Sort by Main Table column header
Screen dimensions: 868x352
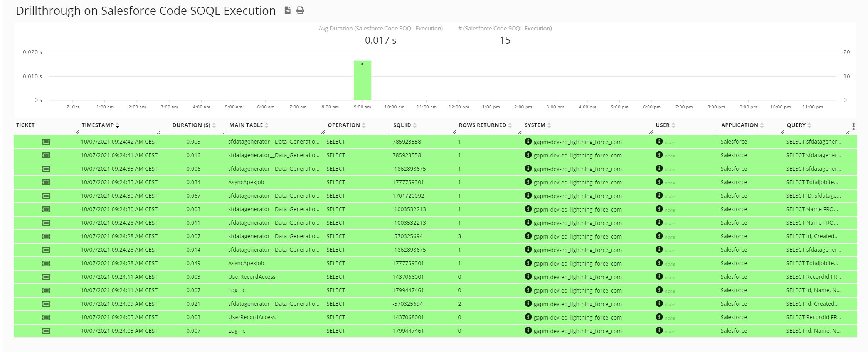(x=246, y=125)
